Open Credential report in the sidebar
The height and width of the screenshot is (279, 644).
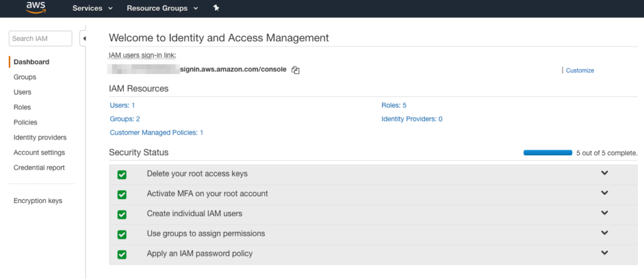pyautogui.click(x=40, y=168)
